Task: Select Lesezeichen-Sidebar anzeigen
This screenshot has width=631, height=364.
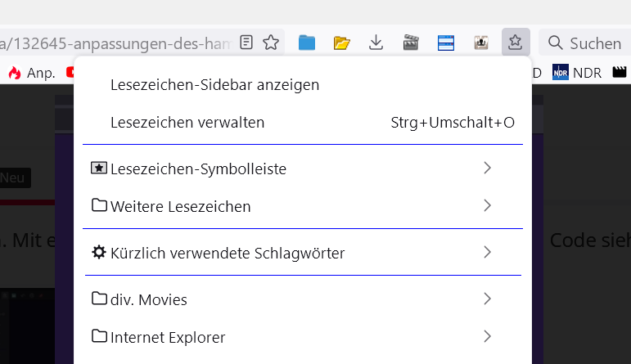Action: [x=214, y=84]
